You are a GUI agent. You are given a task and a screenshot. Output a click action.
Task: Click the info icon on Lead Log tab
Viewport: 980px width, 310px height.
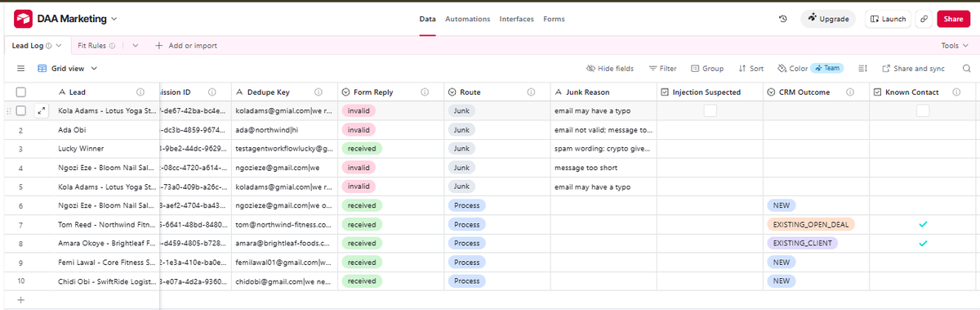coord(49,45)
